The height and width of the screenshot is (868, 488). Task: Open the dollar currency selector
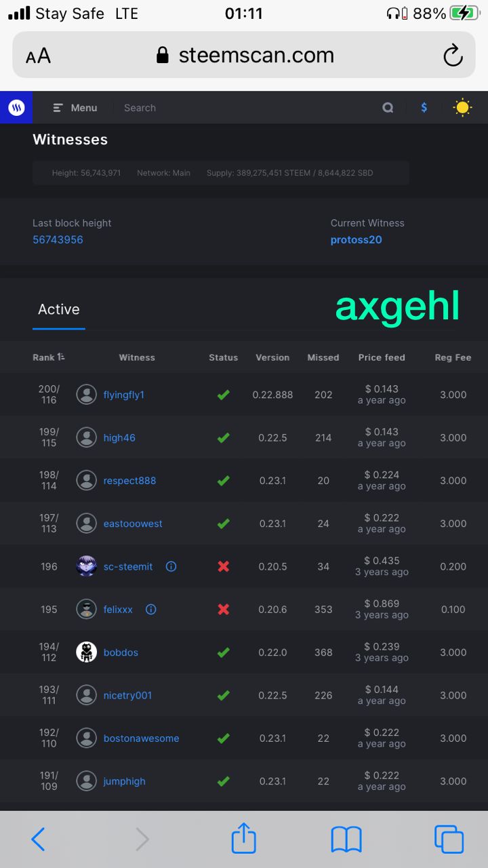(x=424, y=107)
